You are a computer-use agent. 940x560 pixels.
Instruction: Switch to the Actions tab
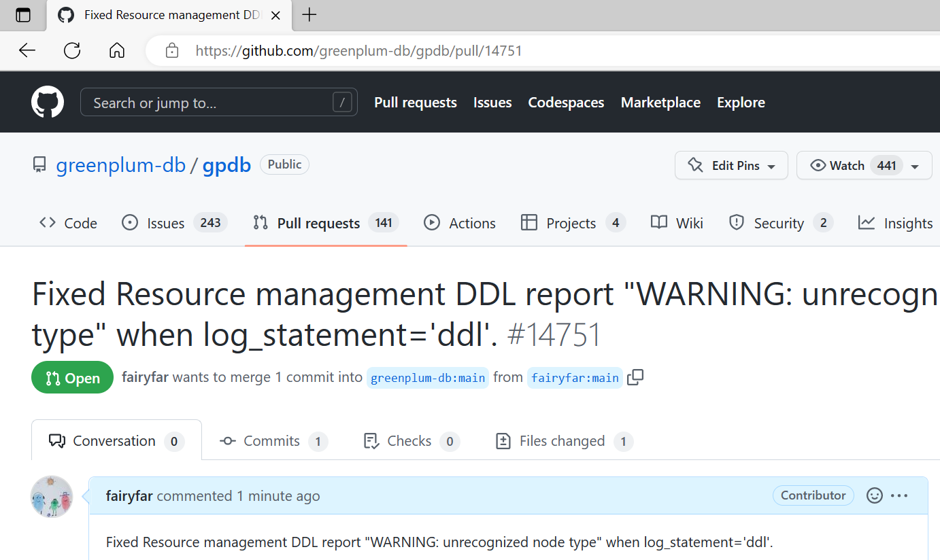point(460,223)
